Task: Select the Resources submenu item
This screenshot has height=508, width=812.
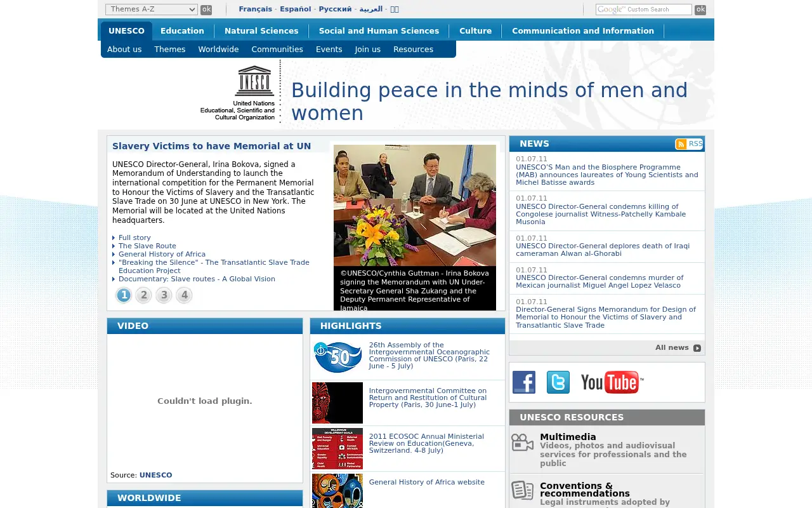Action: pyautogui.click(x=413, y=50)
